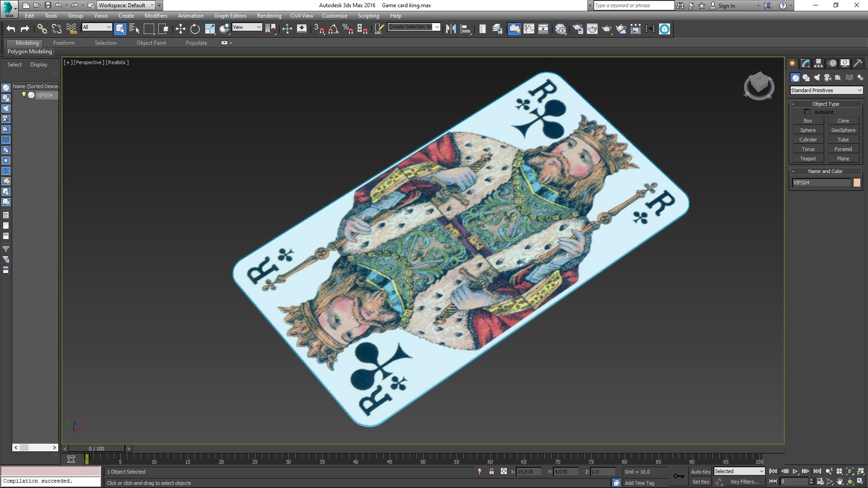Toggle the Angle Snap button
The image size is (868, 488).
click(334, 29)
